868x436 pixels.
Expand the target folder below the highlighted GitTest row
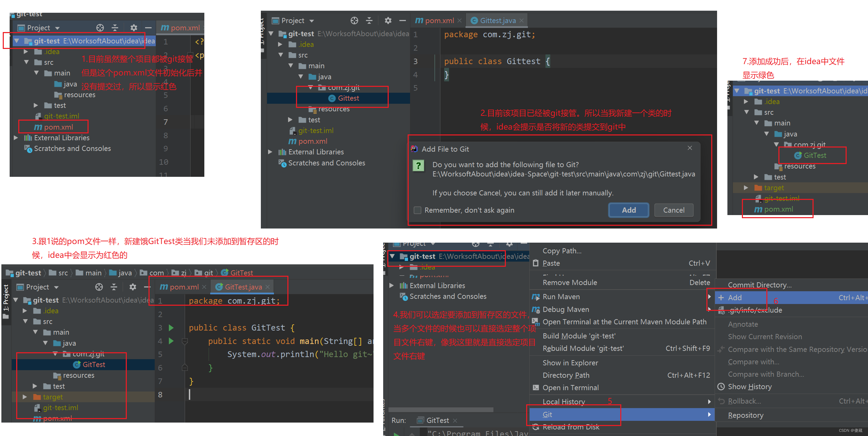click(25, 397)
